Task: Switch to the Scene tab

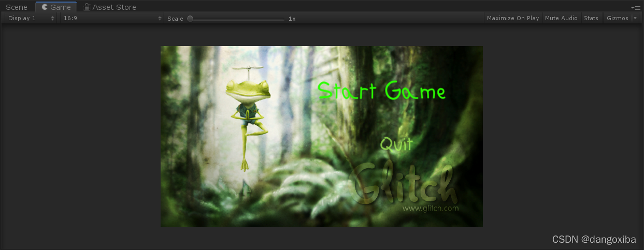Action: pyautogui.click(x=17, y=7)
